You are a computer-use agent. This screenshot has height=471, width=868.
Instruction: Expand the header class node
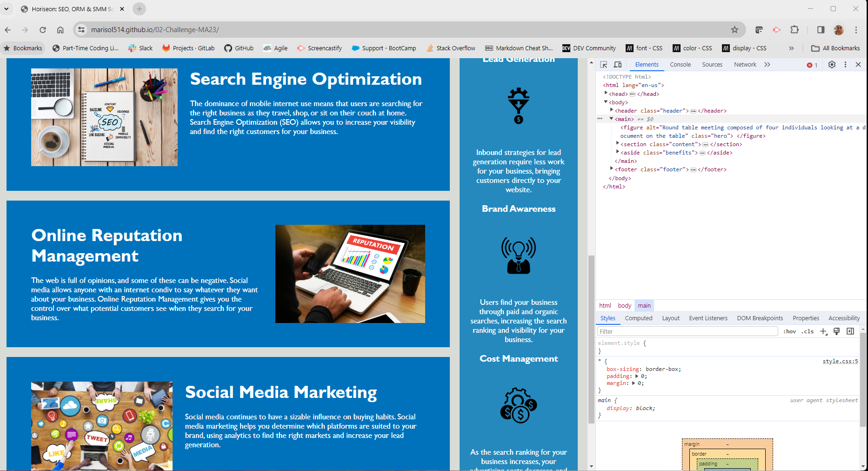612,110
